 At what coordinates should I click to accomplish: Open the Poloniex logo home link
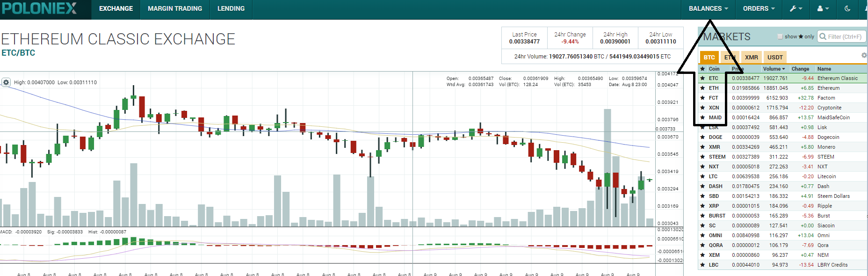(x=39, y=8)
